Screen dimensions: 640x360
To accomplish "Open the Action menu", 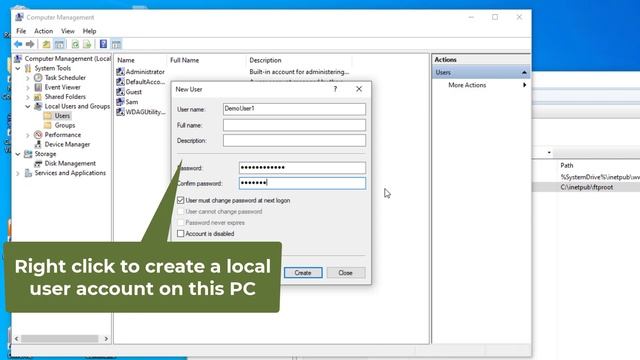I will 43,31.
